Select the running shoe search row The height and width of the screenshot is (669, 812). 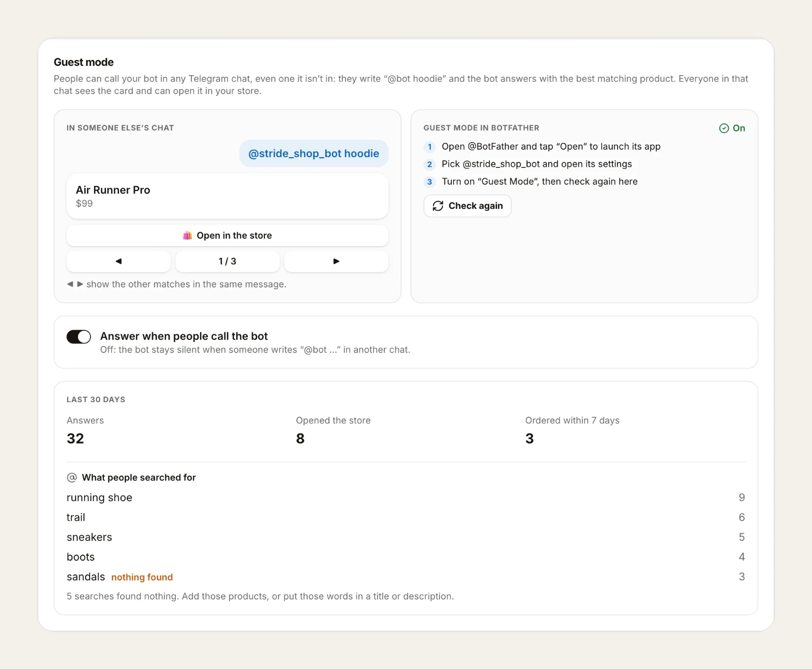pyautogui.click(x=406, y=498)
